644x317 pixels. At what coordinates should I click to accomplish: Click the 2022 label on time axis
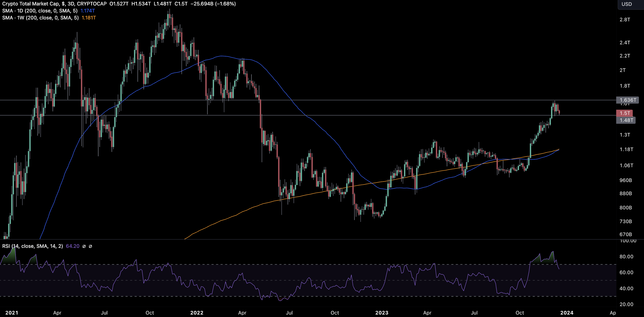click(197, 313)
